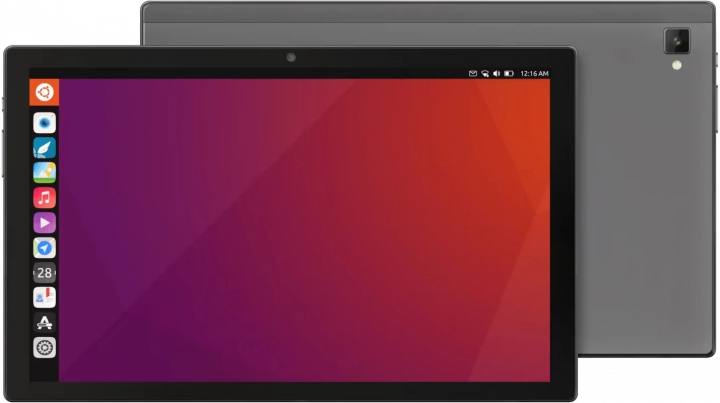Open the Contacts app icon

(45, 297)
